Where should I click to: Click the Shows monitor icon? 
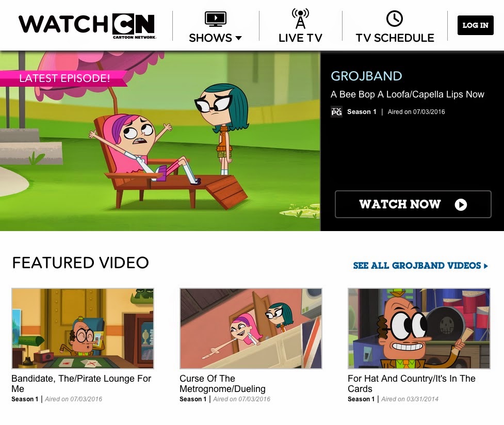215,19
